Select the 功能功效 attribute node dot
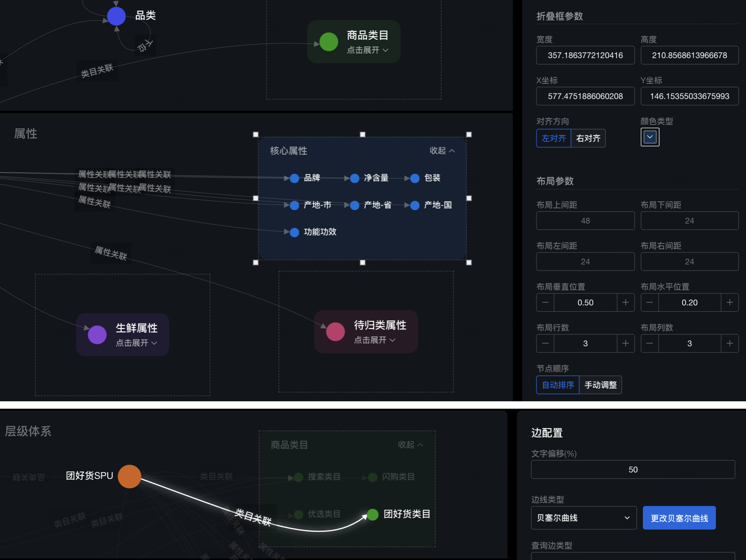The width and height of the screenshot is (746, 560). click(294, 232)
